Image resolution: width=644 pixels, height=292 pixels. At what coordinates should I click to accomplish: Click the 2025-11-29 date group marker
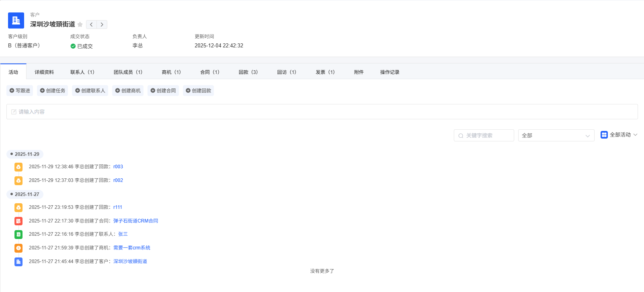click(25, 154)
